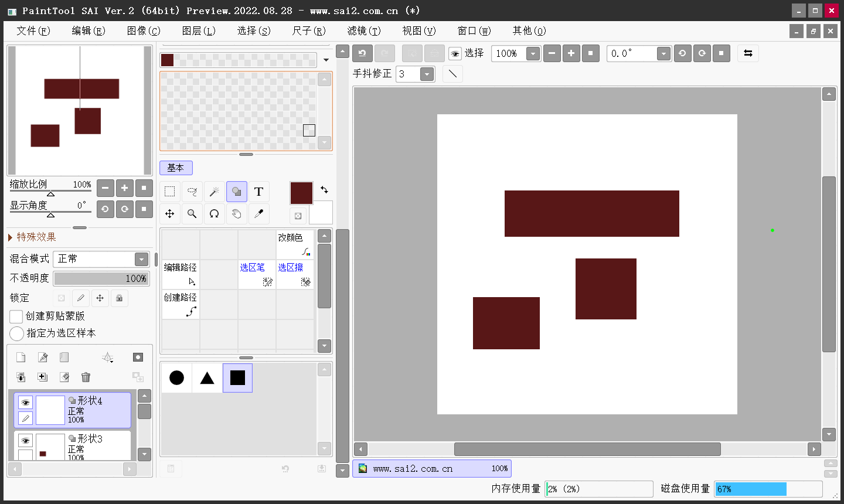Toggle lock paint pencil icon

tap(81, 298)
